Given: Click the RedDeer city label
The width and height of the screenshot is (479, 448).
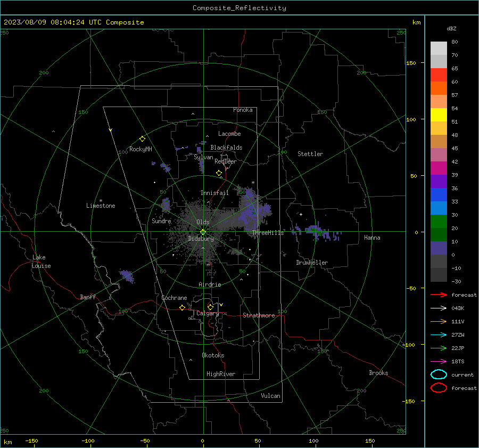Looking at the screenshot, I should (x=226, y=161).
